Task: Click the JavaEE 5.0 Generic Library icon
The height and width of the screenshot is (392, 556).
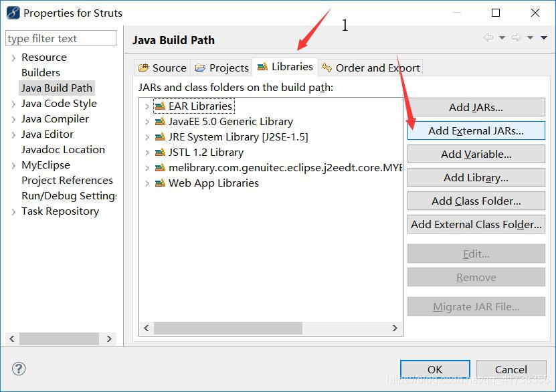Action: tap(161, 122)
